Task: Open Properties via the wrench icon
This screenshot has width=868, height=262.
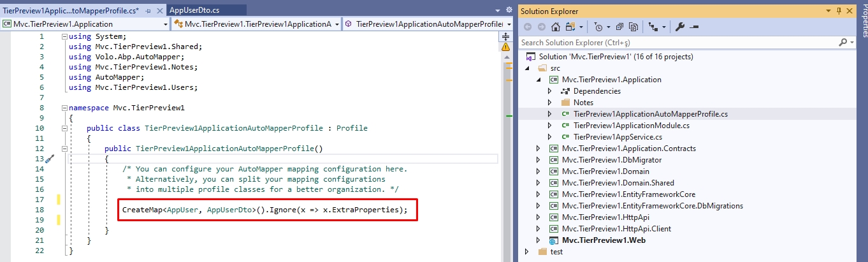Action: click(679, 27)
